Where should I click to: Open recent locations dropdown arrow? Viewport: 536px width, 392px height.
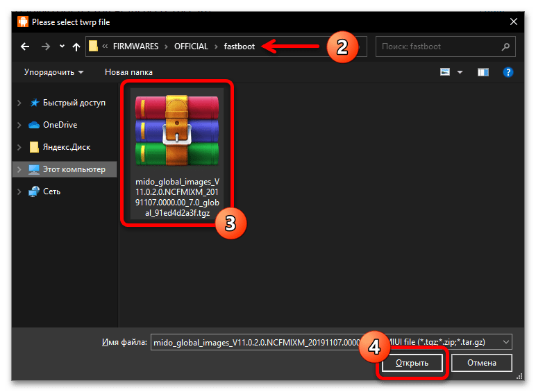[62, 46]
